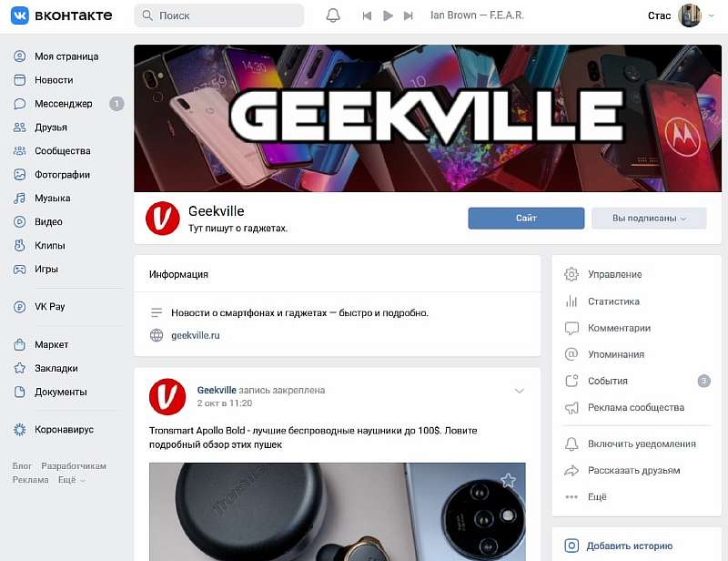This screenshot has width=728, height=561.
Task: Bookmark the post image with star icon
Action: (509, 480)
